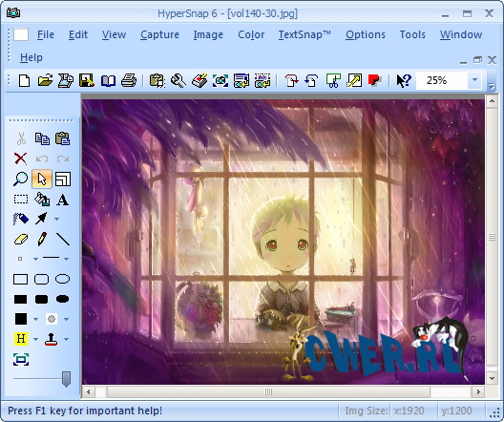
Task: Expand the arrow tool style dropdown
Action: [56, 219]
